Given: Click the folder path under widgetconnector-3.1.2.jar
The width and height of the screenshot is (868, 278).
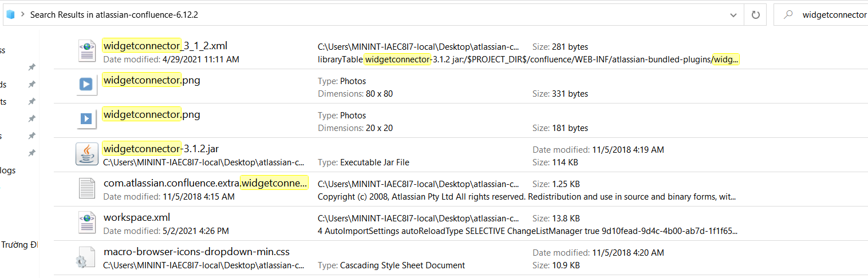Looking at the screenshot, I should click(203, 162).
